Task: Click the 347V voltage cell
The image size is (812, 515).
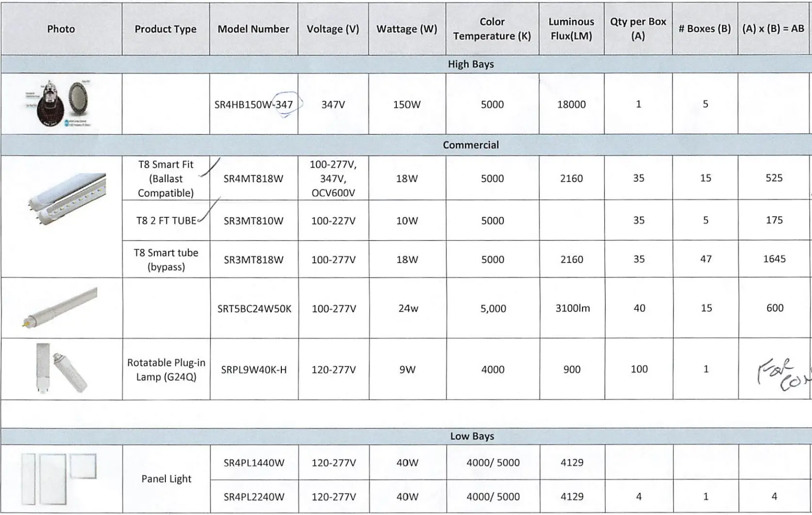Action: (x=333, y=104)
